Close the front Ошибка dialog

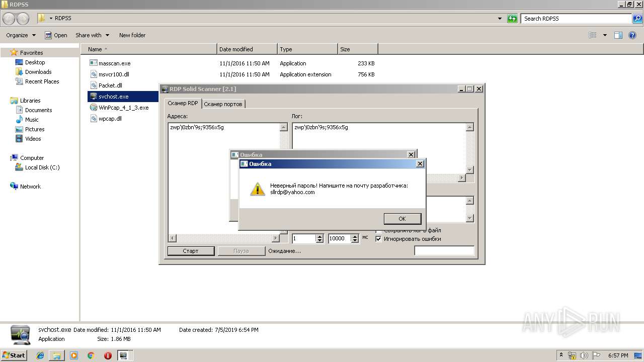point(420,164)
